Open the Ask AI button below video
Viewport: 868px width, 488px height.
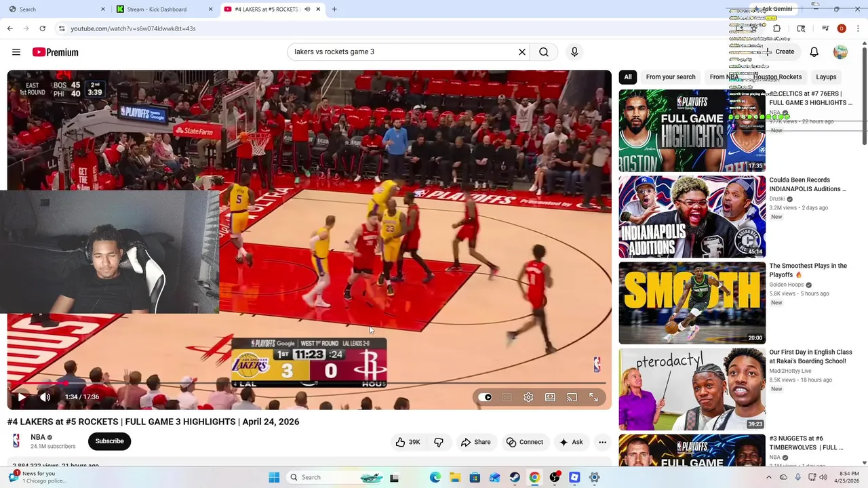coord(571,442)
